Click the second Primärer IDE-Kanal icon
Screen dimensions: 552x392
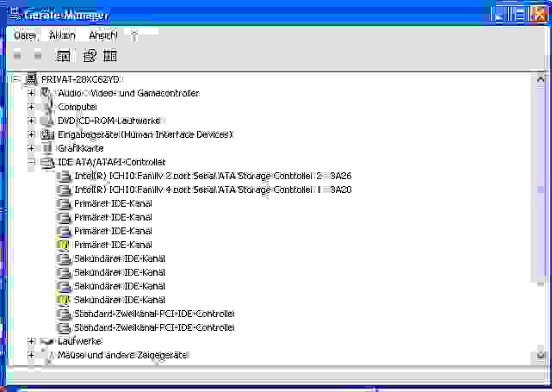64,217
